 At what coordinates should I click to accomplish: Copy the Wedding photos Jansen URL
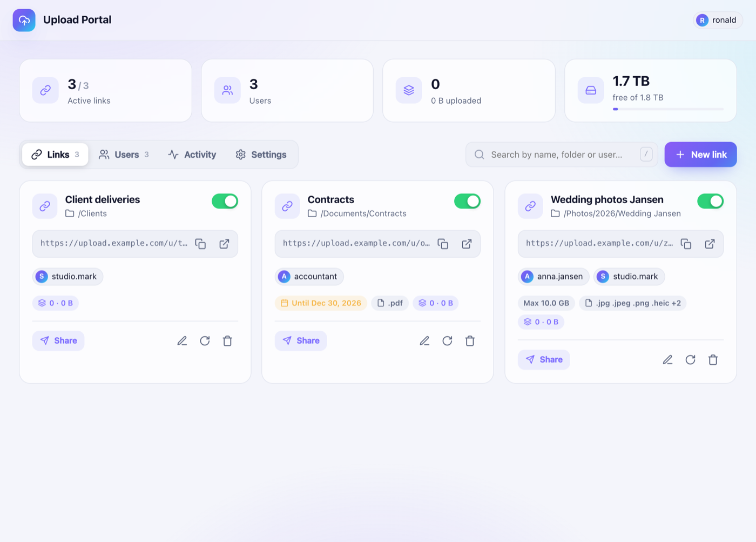coord(686,244)
